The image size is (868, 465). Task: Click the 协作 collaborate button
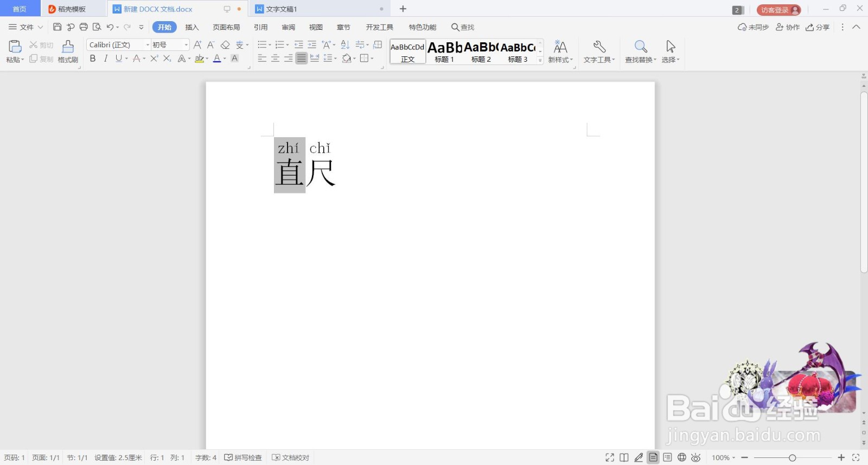pos(788,27)
